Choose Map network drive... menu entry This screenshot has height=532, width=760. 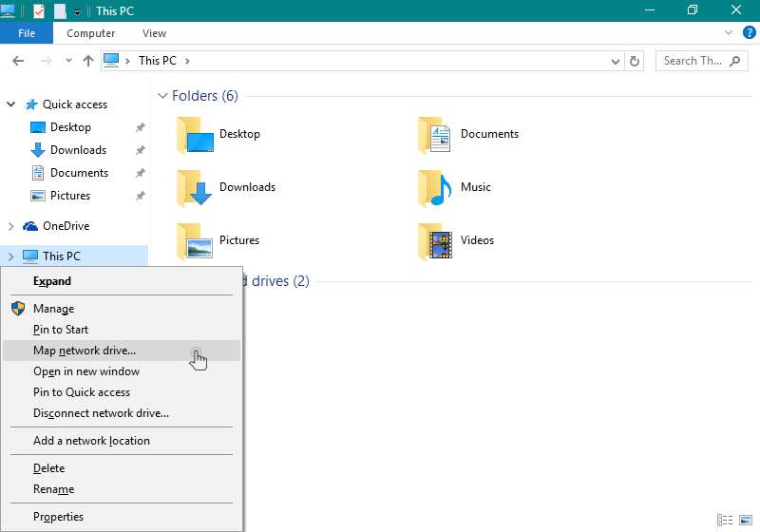[122, 351]
